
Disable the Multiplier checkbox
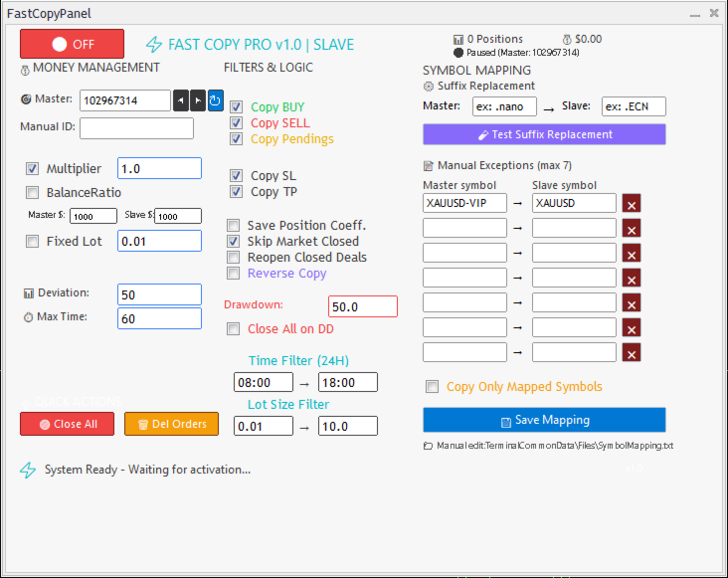tap(32, 168)
